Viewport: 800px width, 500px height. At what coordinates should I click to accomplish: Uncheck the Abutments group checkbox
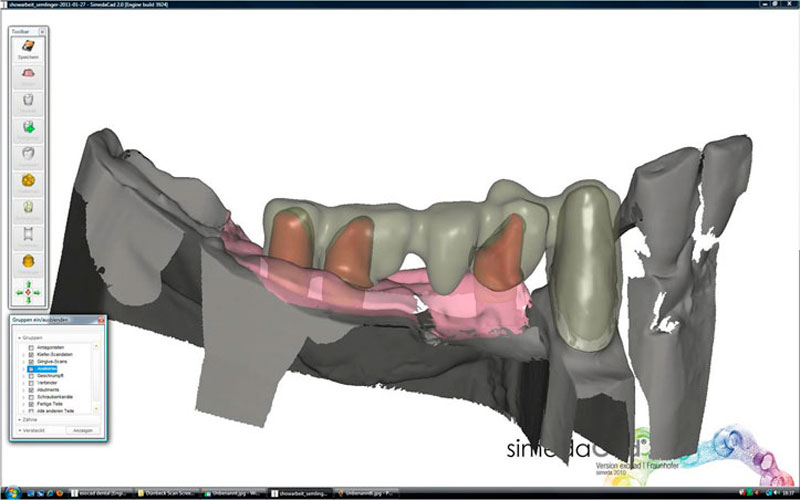tap(31, 389)
